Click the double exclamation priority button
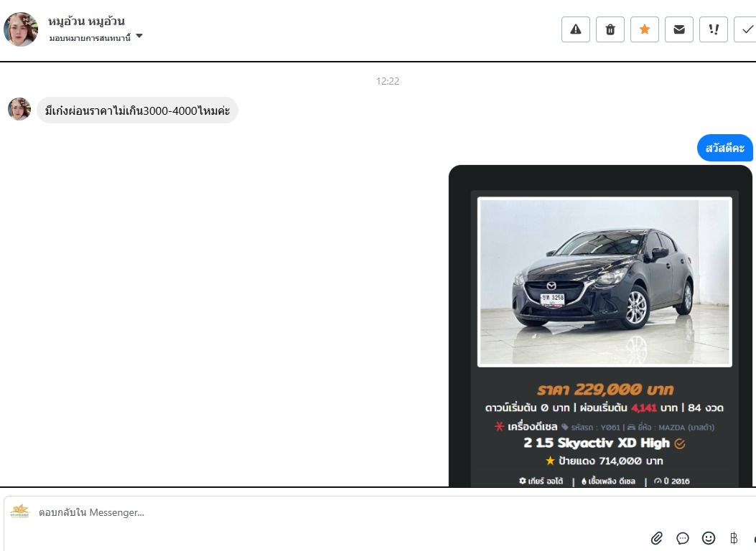Screen dimensions: 756x551 click(713, 29)
